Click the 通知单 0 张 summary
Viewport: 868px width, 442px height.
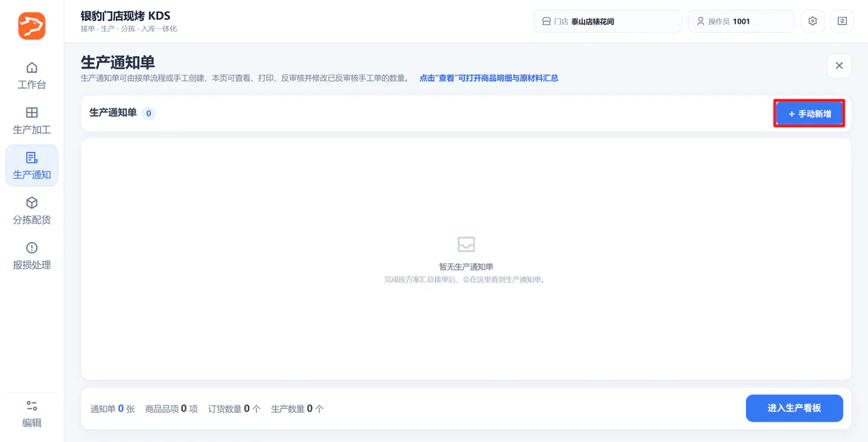[x=113, y=409]
